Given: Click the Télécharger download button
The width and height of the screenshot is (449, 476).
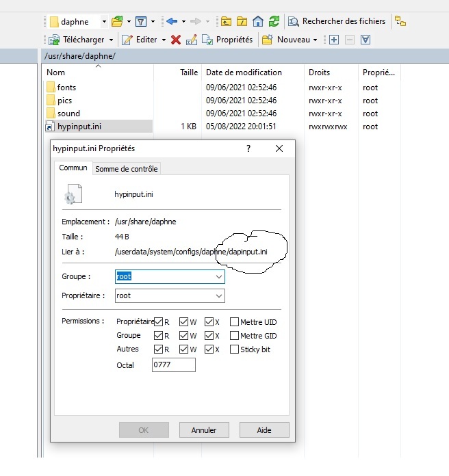Looking at the screenshot, I should point(76,40).
